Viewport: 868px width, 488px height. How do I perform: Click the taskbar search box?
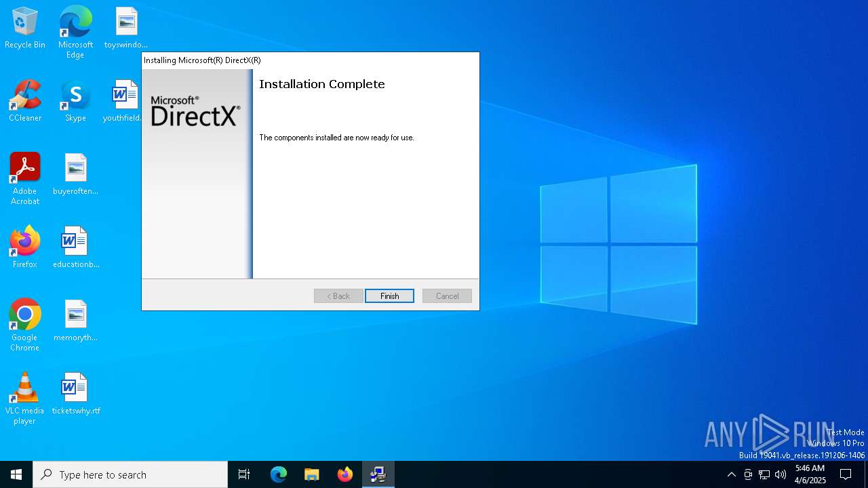pyautogui.click(x=130, y=474)
